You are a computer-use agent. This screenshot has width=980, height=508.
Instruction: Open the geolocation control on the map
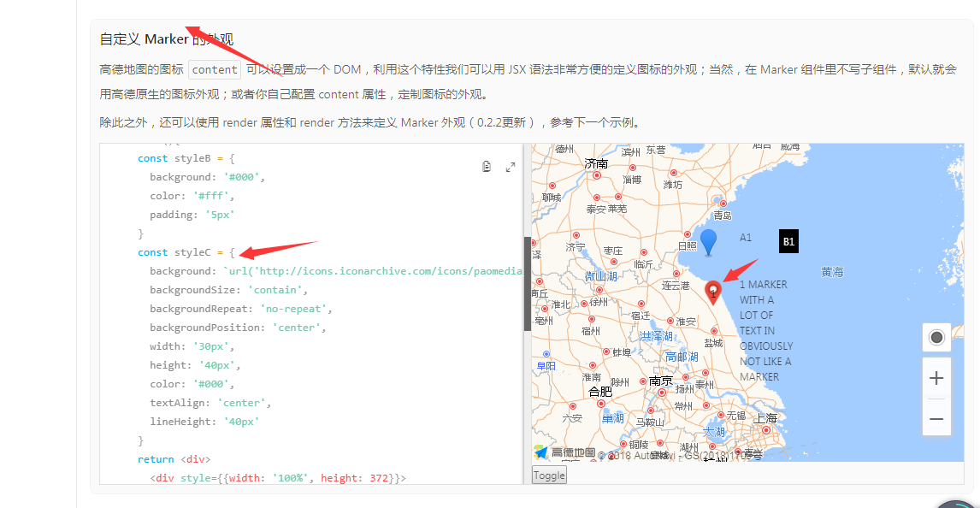(x=936, y=337)
